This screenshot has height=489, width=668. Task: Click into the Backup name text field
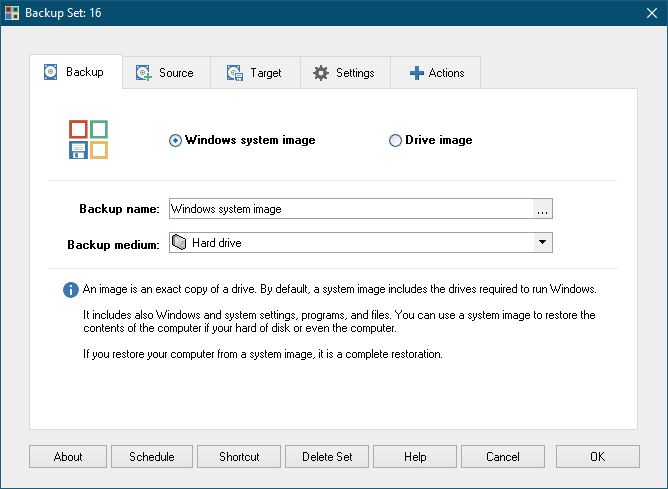point(351,209)
